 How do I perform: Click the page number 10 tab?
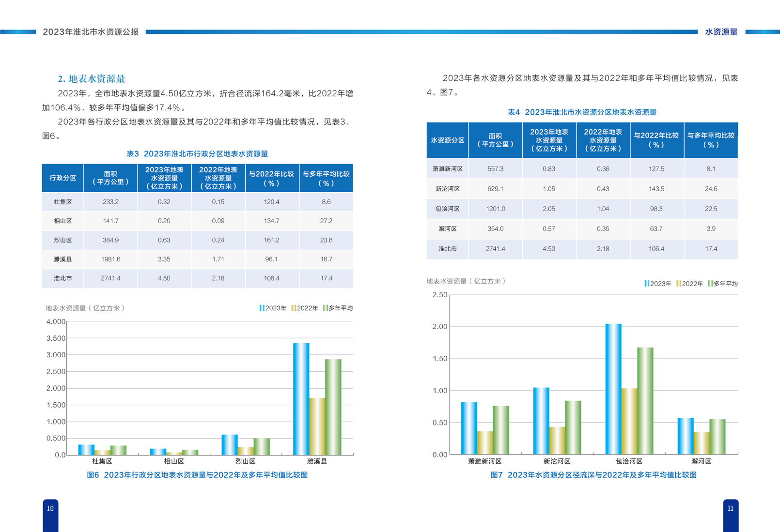pyautogui.click(x=50, y=515)
